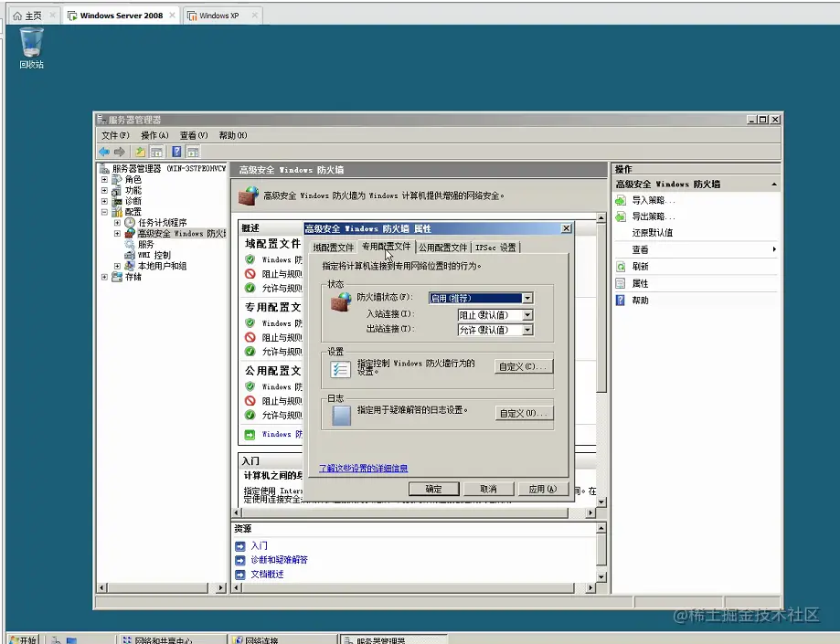Click the green arrow icon in overview list
Viewport: 840px width, 644px height.
[x=250, y=435]
